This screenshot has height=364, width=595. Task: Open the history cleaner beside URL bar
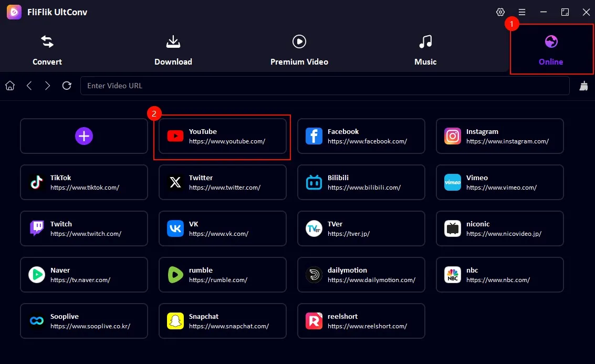583,85
